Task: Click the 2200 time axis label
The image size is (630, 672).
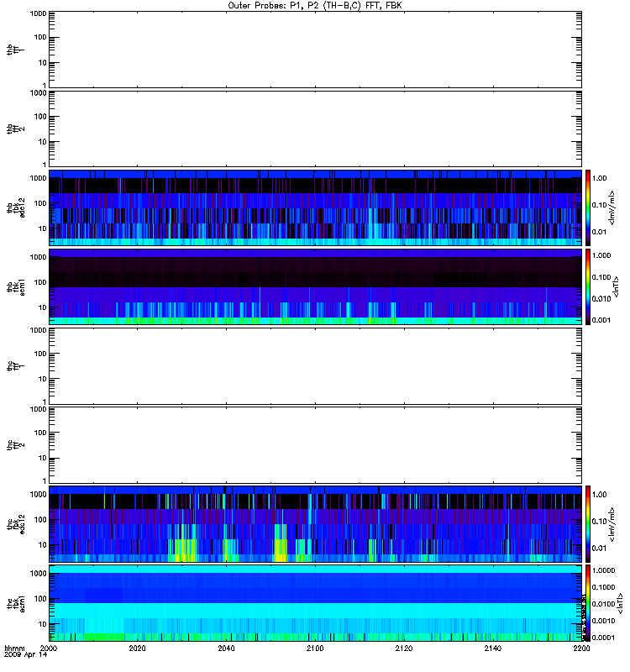Action: [581, 648]
